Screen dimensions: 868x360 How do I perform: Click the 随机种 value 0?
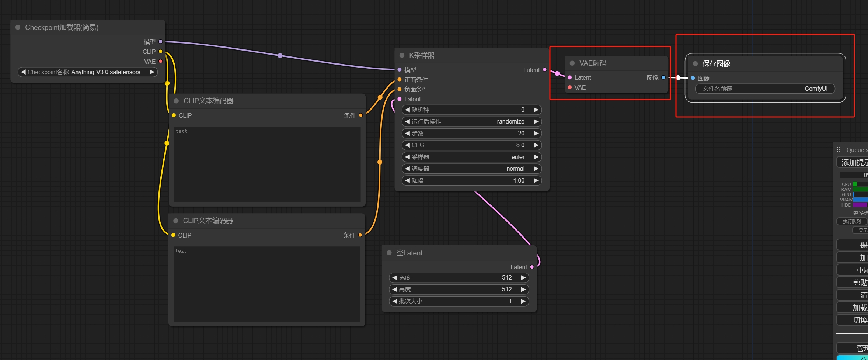coord(523,110)
